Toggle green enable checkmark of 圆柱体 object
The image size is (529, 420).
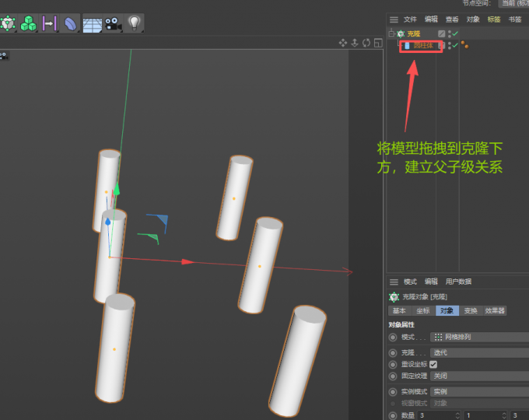click(x=455, y=45)
